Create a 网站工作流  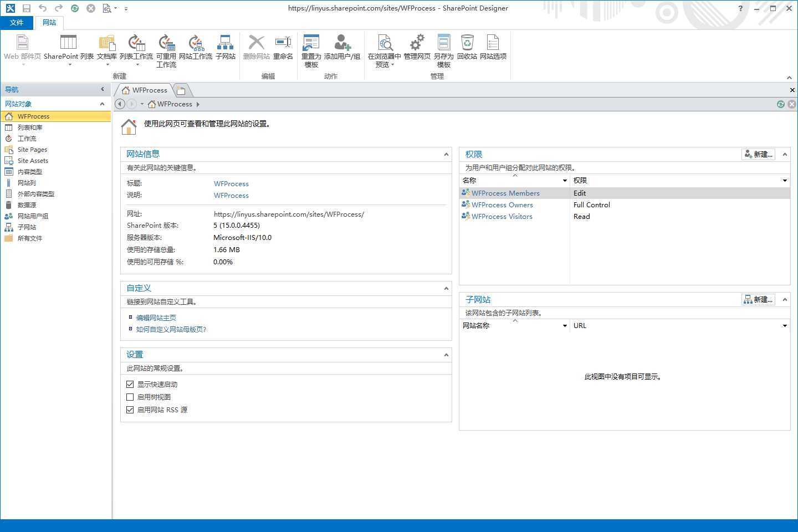(196, 47)
